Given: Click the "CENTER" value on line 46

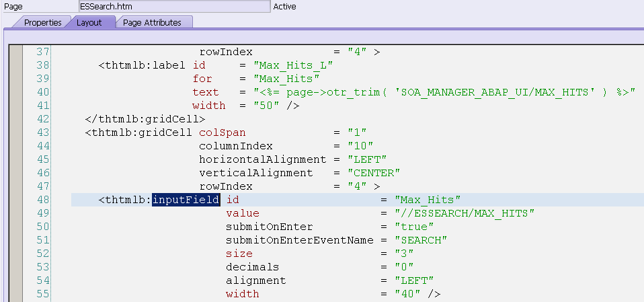Looking at the screenshot, I should [374, 173].
